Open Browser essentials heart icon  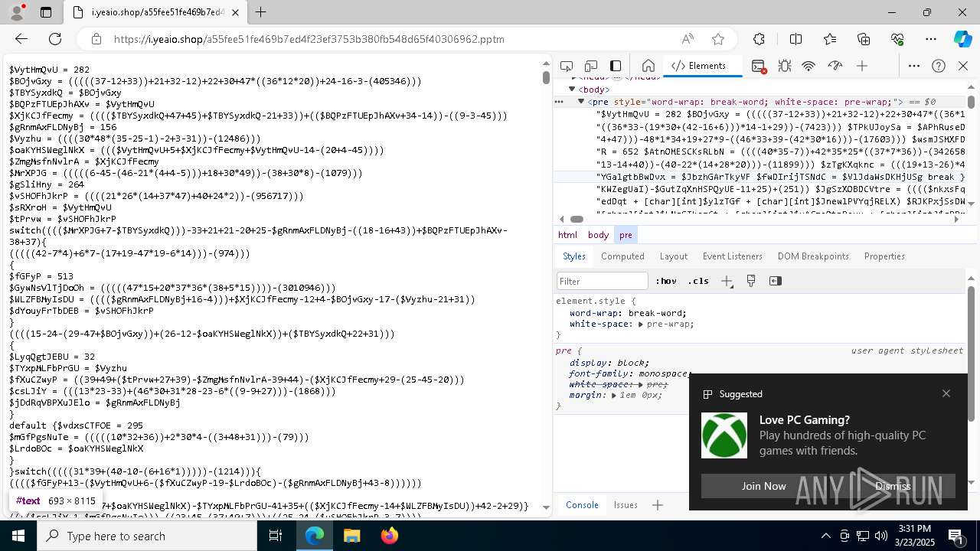(x=897, y=39)
